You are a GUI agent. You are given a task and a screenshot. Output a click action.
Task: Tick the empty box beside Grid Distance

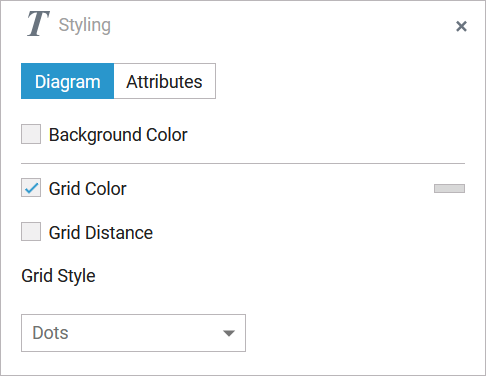coord(31,232)
